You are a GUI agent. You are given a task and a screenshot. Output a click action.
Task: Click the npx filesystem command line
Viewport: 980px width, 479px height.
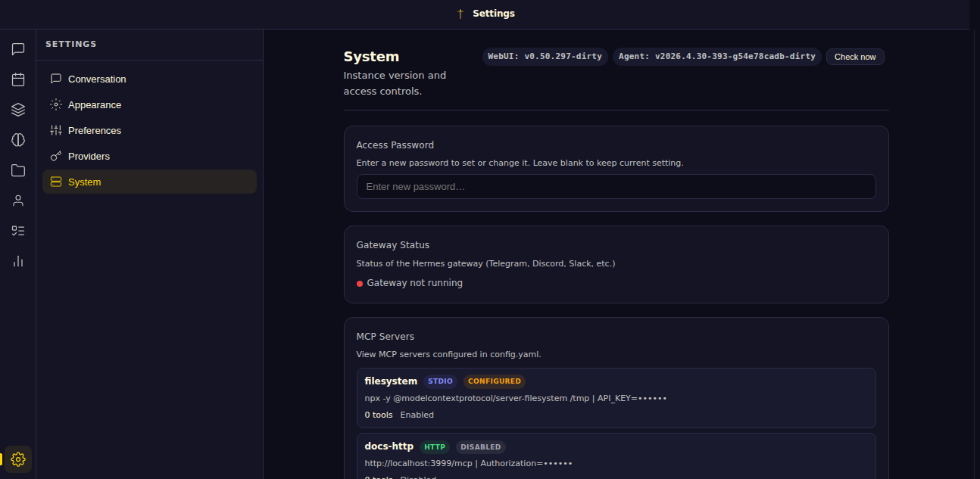(516, 398)
